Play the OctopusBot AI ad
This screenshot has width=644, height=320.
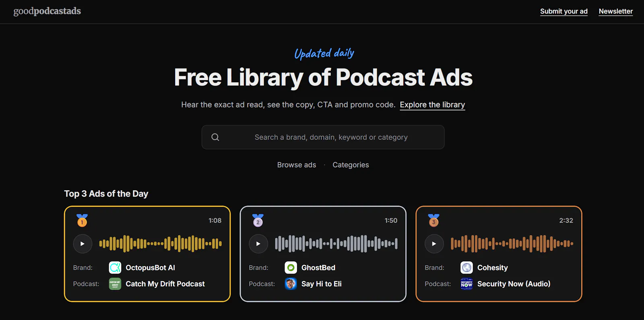coord(83,244)
